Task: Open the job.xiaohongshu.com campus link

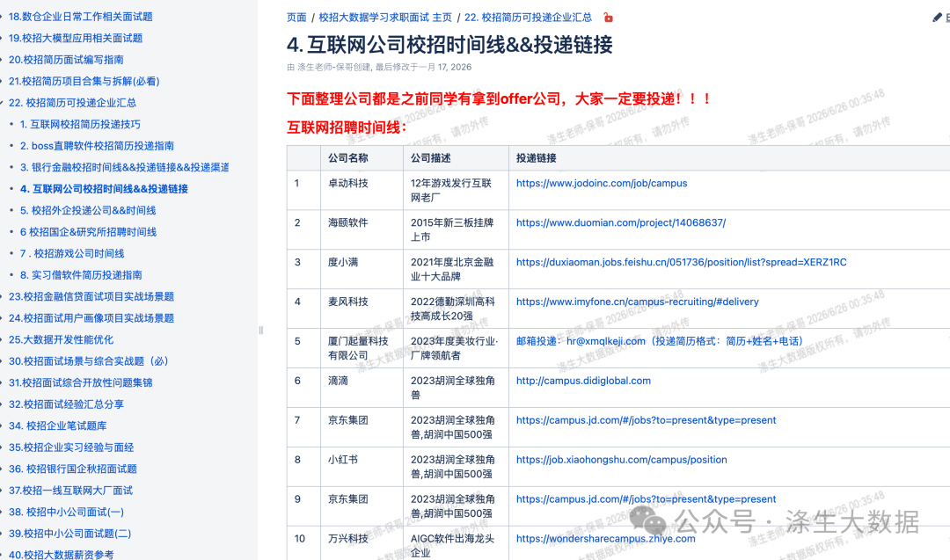Action: click(x=622, y=460)
